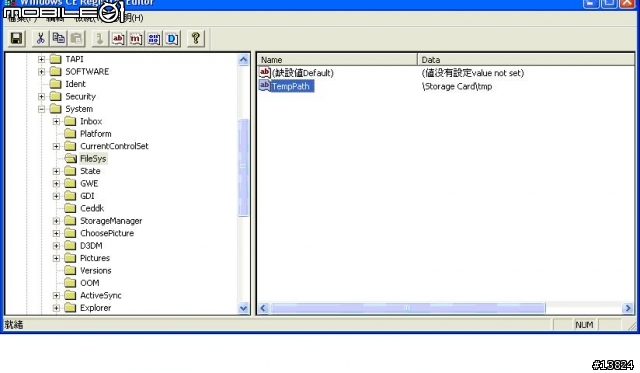Expand the Explorer subkey
This screenshot has width=640, height=373.
pyautogui.click(x=56, y=308)
